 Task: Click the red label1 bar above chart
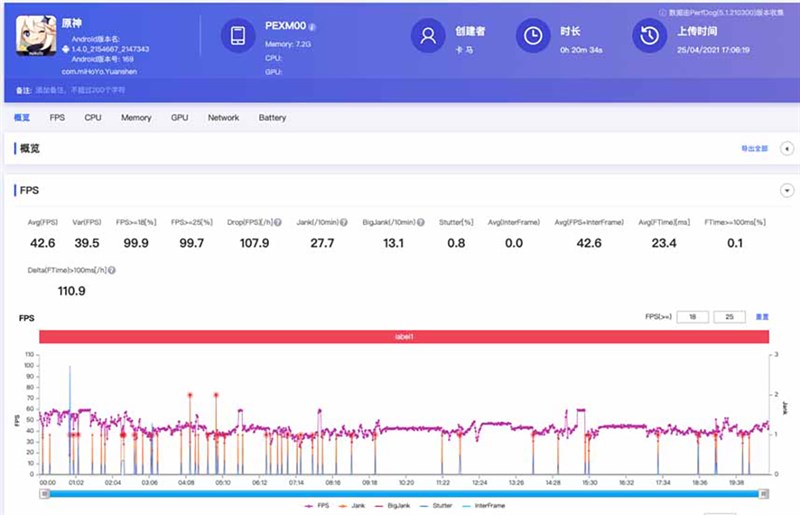[404, 337]
